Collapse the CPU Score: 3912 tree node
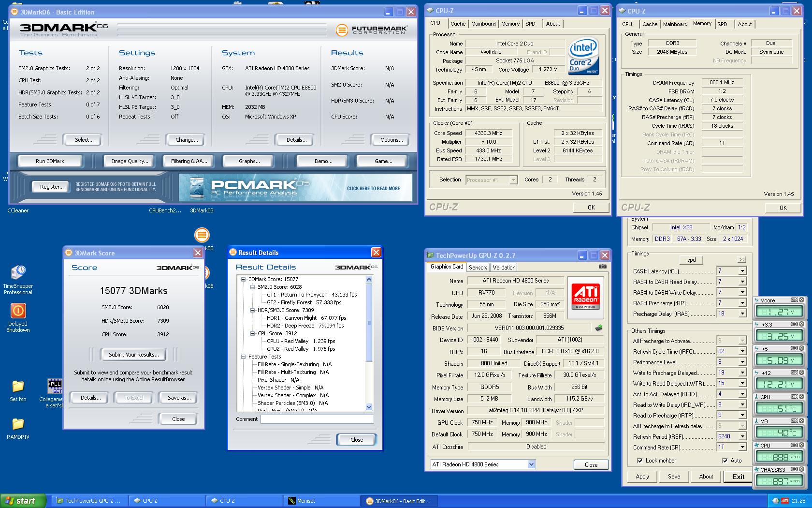This screenshot has height=508, width=812. point(252,333)
